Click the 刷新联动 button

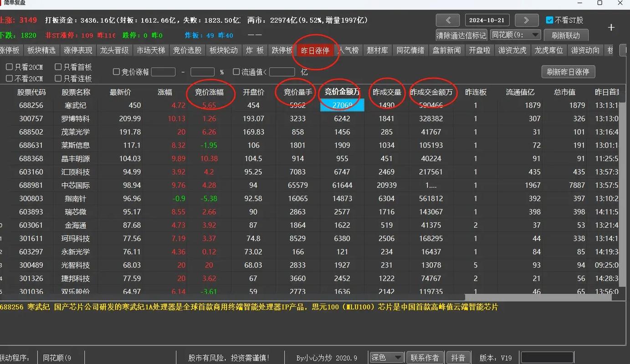566,35
